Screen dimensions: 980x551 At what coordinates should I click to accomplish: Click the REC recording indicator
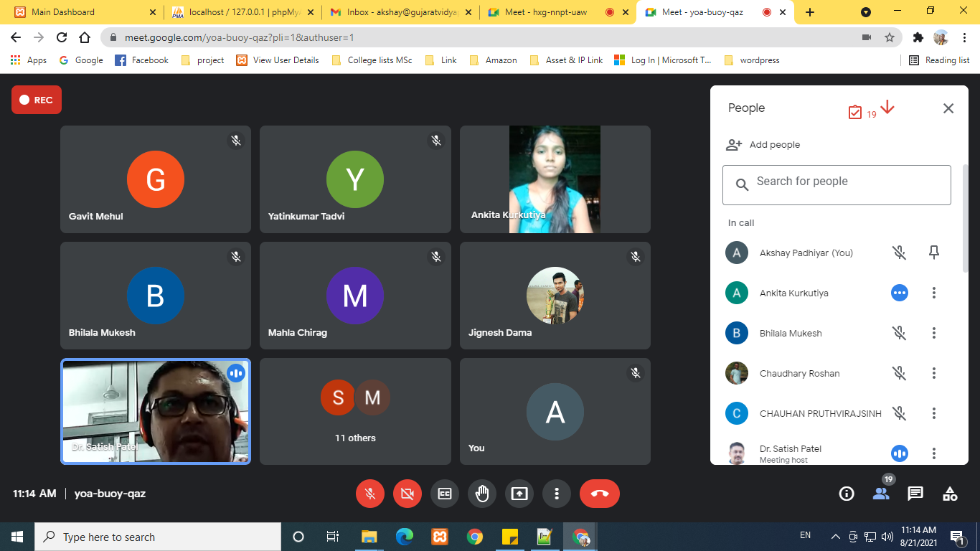pyautogui.click(x=37, y=100)
